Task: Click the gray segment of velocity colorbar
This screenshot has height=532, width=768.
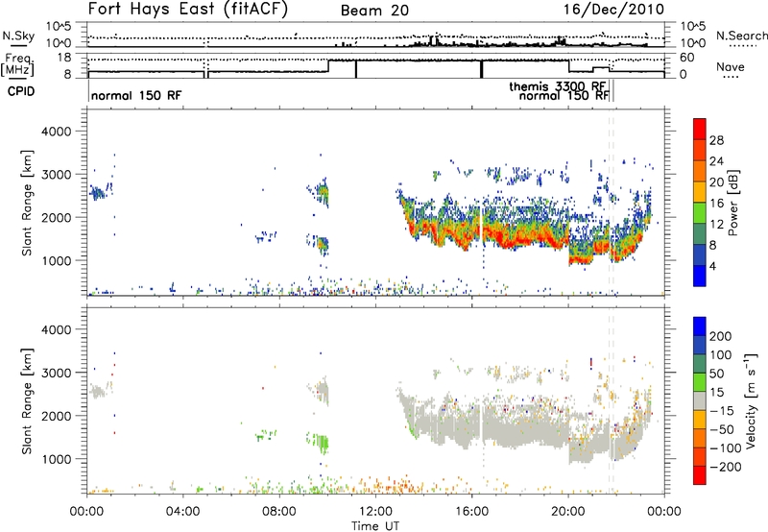Action: point(700,400)
